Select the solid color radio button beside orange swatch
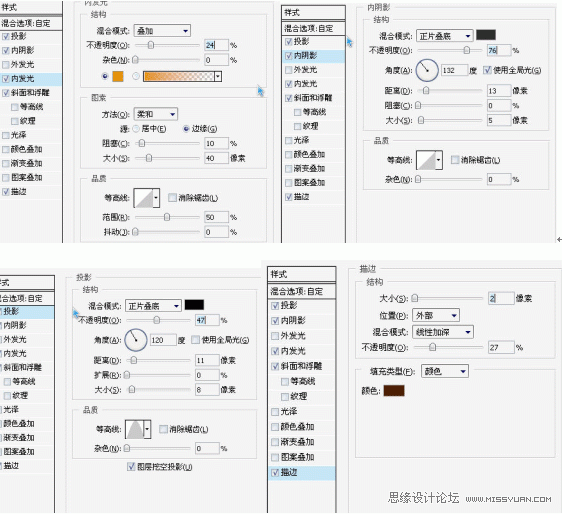Viewport: 562px width, 514px height. pos(105,76)
